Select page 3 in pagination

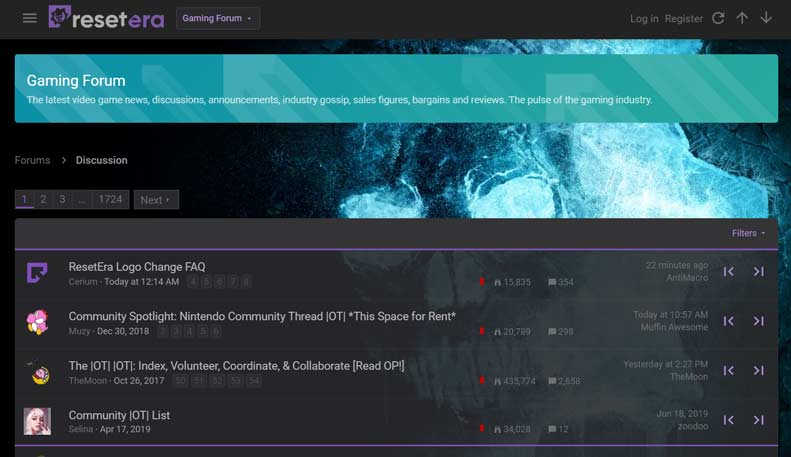(62, 199)
